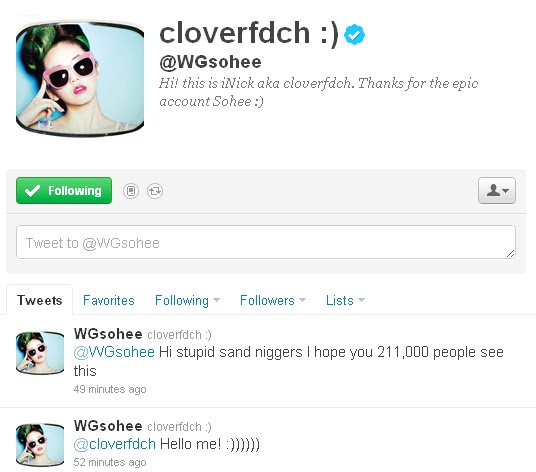Expand the Followers tab dropdown

point(273,300)
